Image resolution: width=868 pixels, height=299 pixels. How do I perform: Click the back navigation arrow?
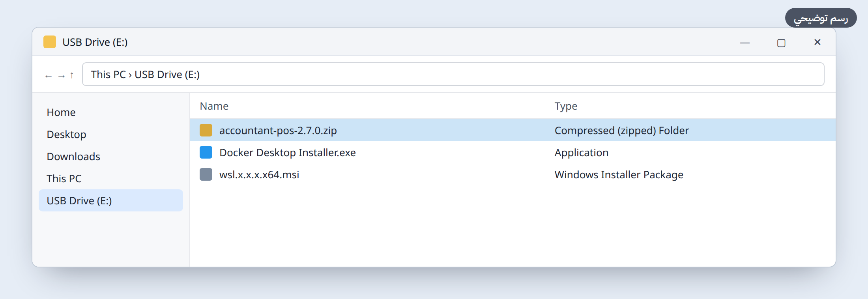[x=48, y=76]
